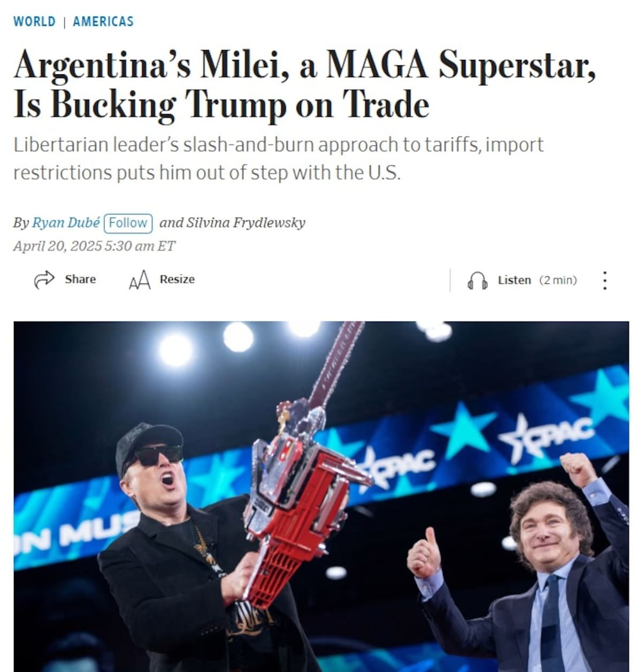The height and width of the screenshot is (672, 642).
Task: Click the CPAC chainsaw article photo
Action: point(321,497)
